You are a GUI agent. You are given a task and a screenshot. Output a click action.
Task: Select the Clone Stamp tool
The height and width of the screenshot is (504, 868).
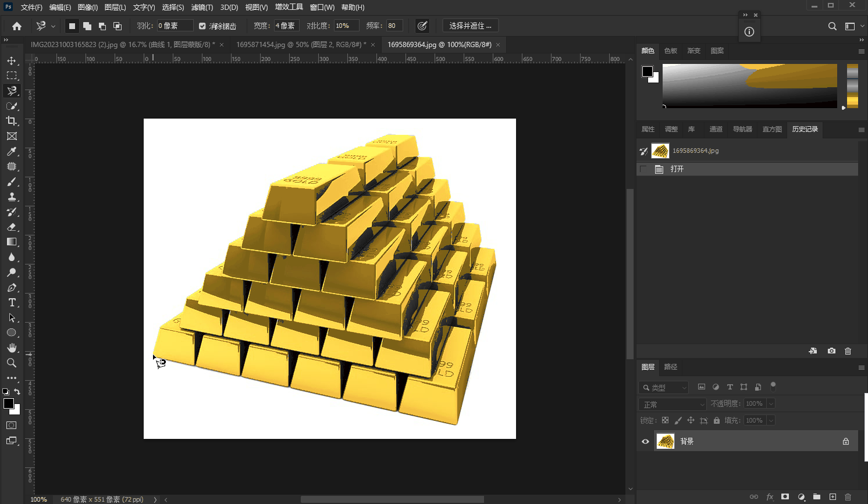tap(11, 196)
